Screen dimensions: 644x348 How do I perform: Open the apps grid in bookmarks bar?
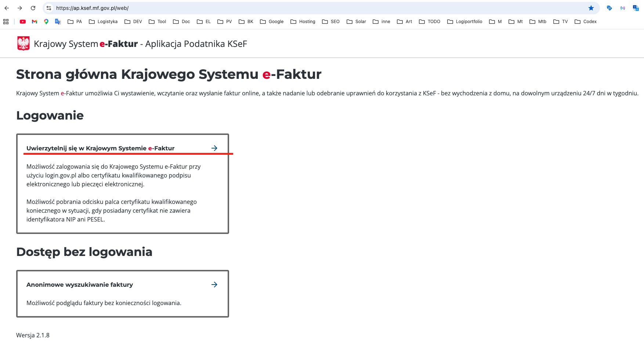(6, 22)
